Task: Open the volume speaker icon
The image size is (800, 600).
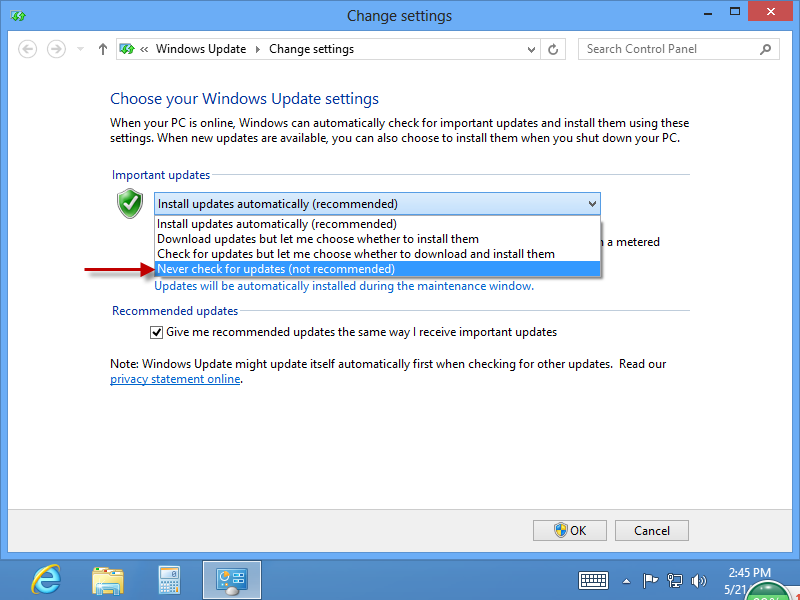Action: (698, 581)
